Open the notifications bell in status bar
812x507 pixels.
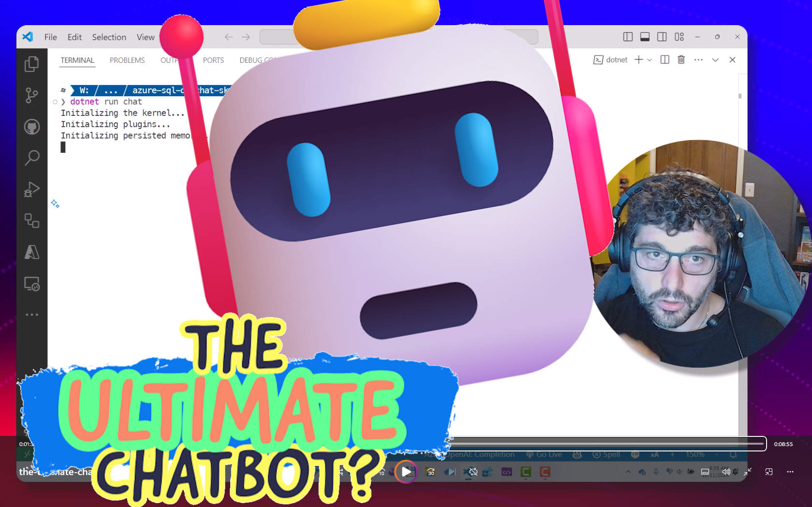pyautogui.click(x=733, y=455)
